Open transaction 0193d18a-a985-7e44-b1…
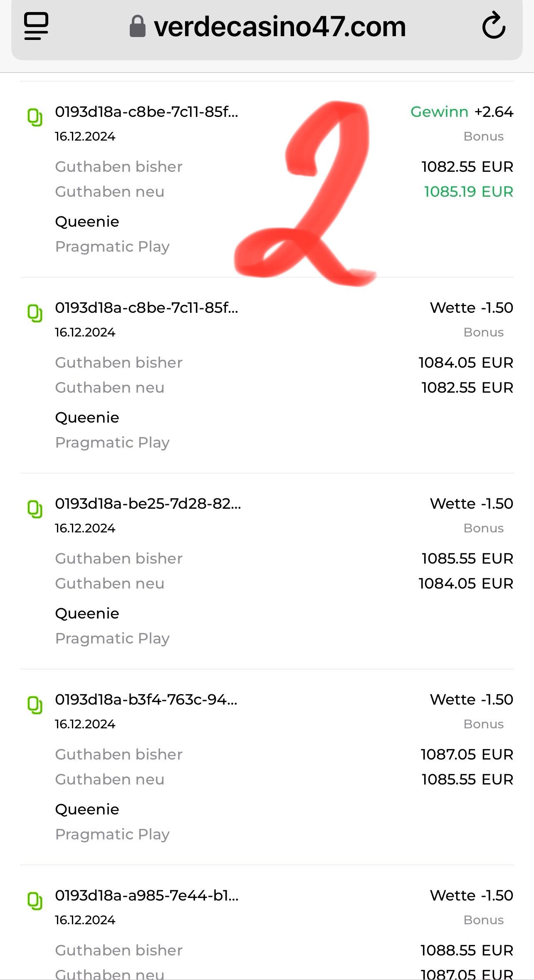The image size is (534, 980). [x=147, y=896]
